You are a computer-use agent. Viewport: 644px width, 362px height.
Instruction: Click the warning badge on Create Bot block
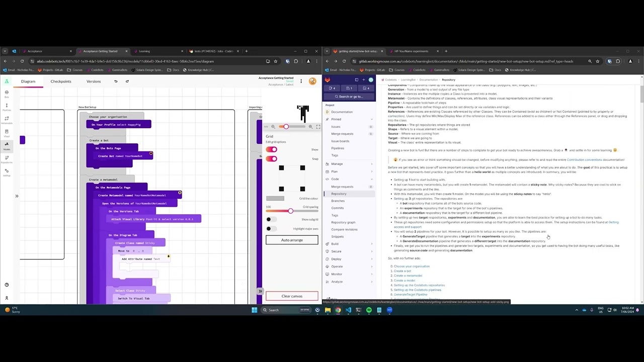pyautogui.click(x=151, y=153)
